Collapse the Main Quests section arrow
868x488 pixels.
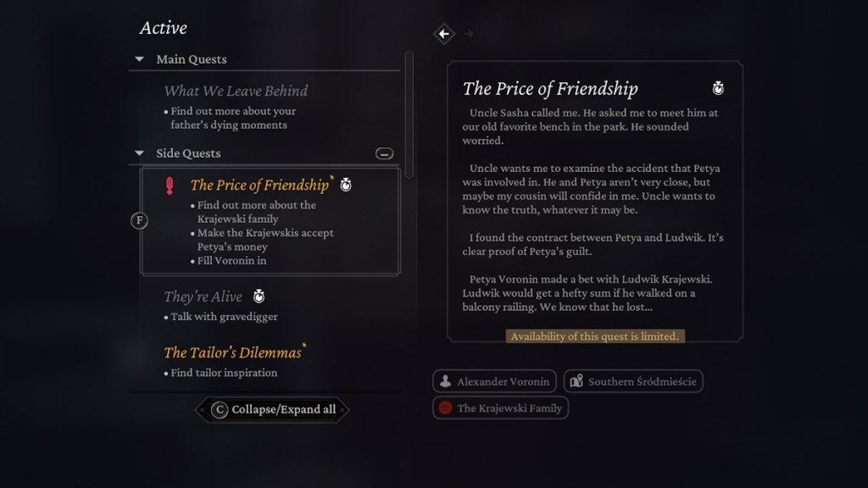coord(140,58)
